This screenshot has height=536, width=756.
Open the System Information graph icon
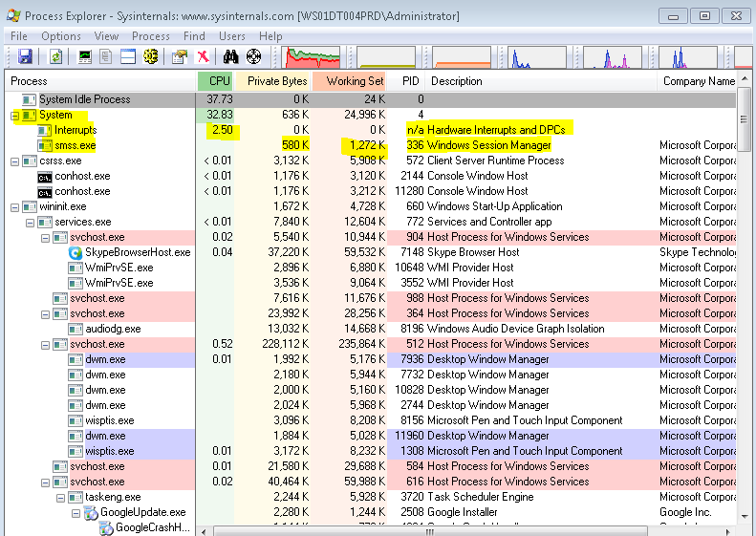pyautogui.click(x=86, y=57)
